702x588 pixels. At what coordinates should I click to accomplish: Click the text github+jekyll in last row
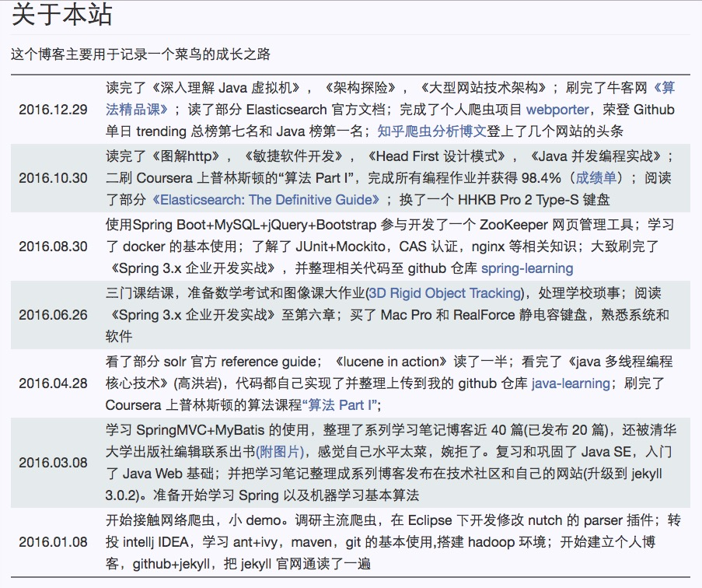(171, 564)
